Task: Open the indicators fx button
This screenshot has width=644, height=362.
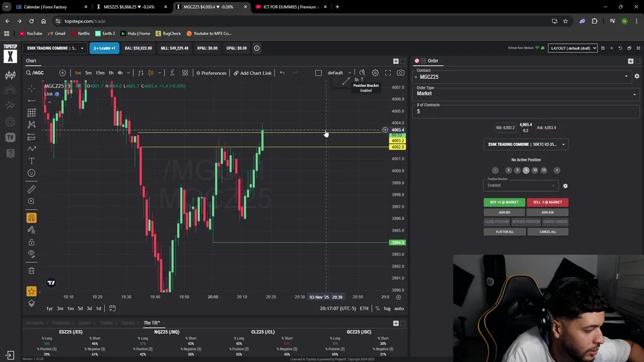Action: [x=172, y=73]
